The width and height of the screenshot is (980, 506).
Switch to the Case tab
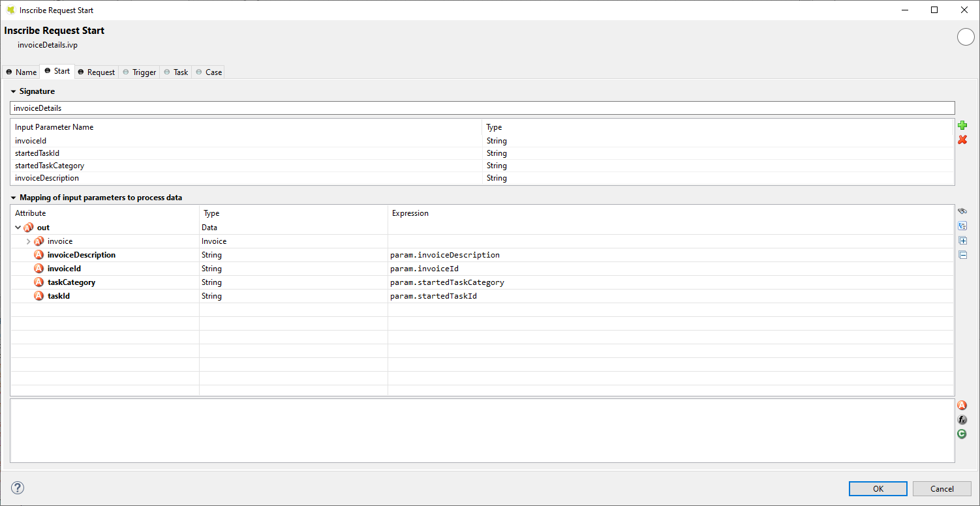click(x=207, y=72)
